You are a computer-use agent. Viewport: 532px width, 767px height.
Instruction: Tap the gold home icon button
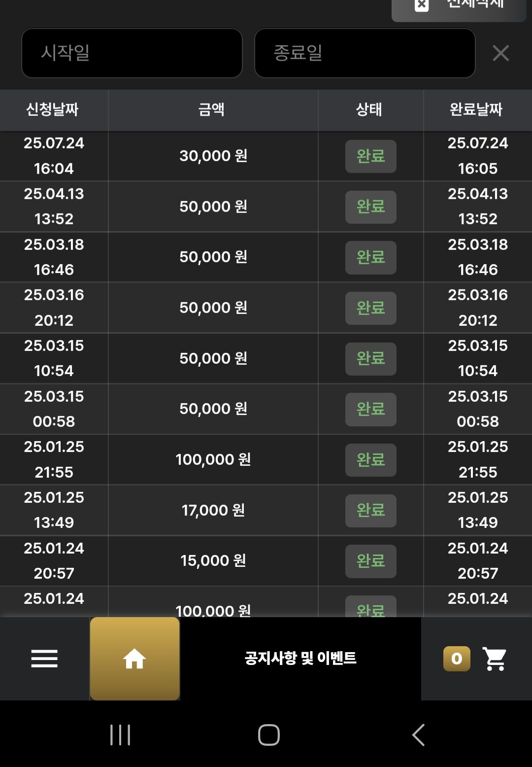coord(134,659)
